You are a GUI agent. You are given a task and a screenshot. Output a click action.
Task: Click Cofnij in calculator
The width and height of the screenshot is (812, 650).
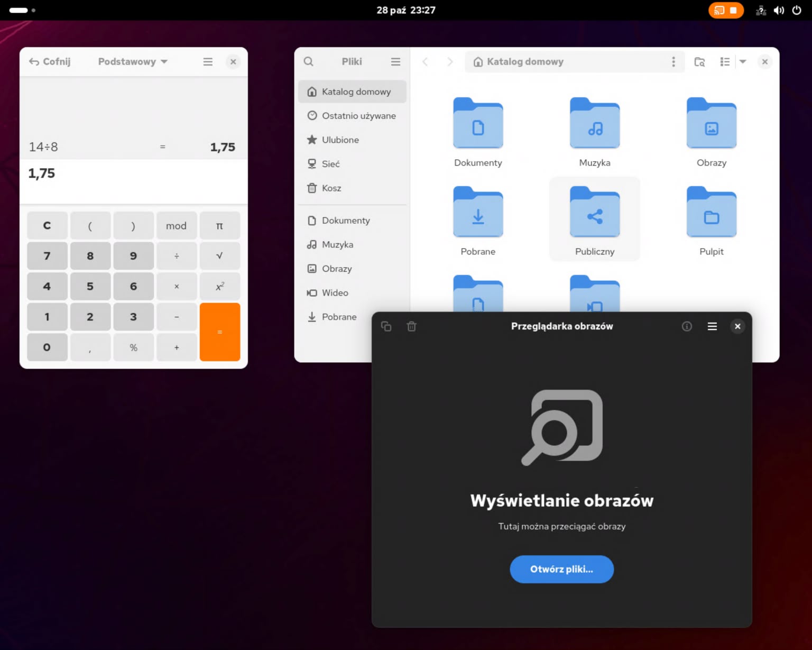click(50, 62)
